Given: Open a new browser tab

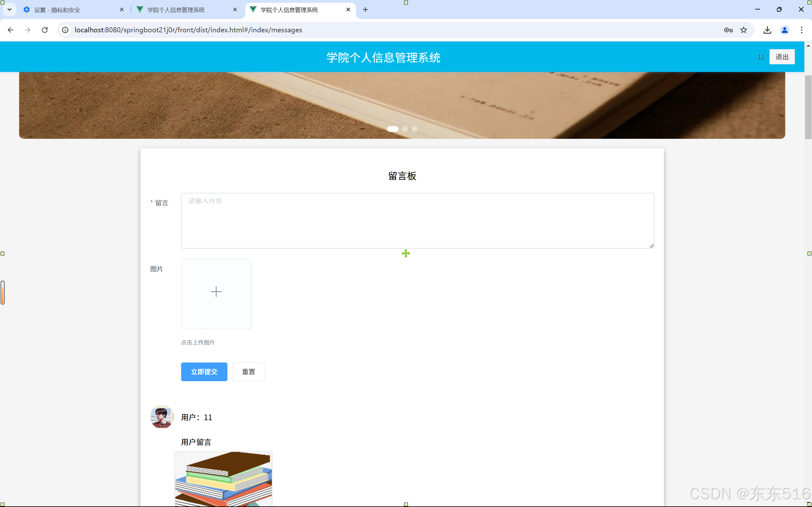Looking at the screenshot, I should pos(365,10).
